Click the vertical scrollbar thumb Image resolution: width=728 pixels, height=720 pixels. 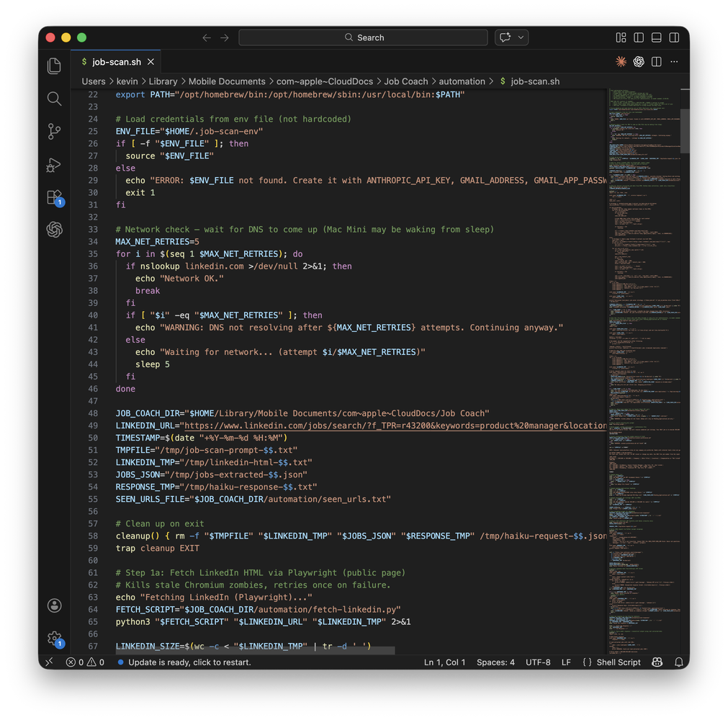coord(685,131)
